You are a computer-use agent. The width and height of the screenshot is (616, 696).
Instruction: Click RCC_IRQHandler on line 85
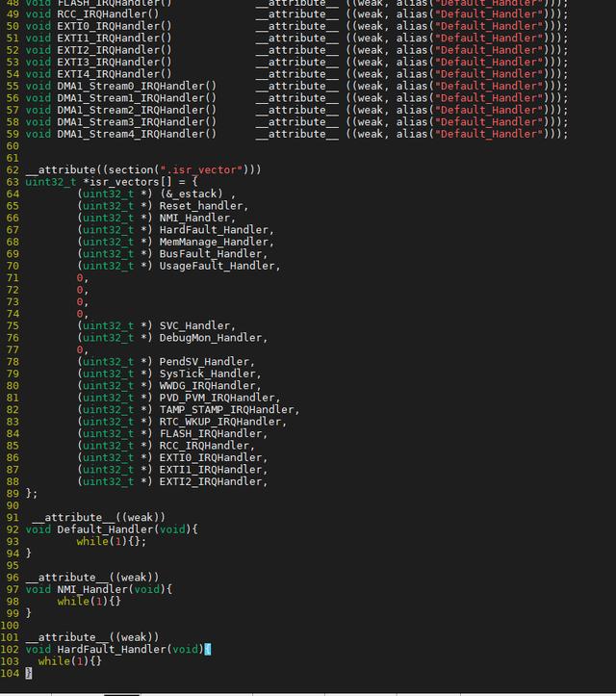pos(204,446)
